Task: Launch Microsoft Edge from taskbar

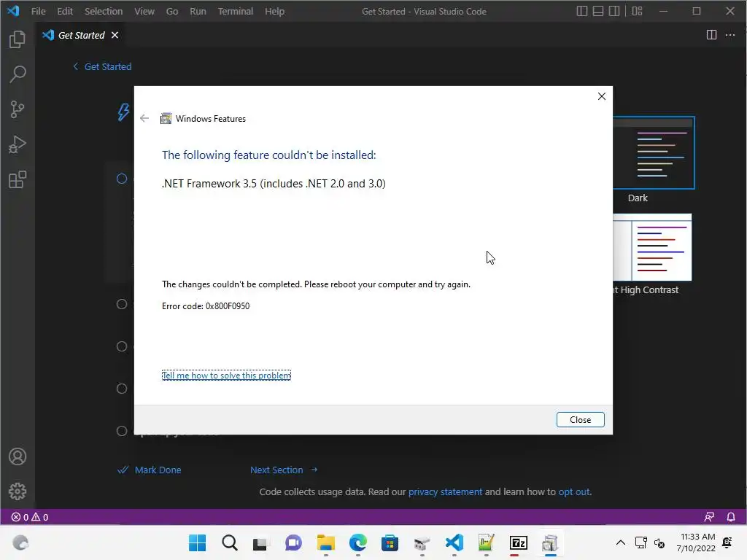Action: click(357, 542)
